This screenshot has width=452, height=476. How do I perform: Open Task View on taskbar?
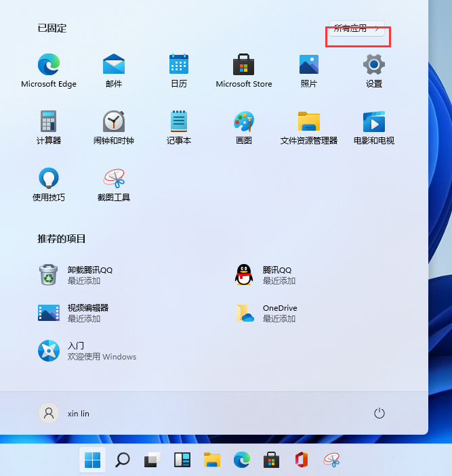coord(152,460)
